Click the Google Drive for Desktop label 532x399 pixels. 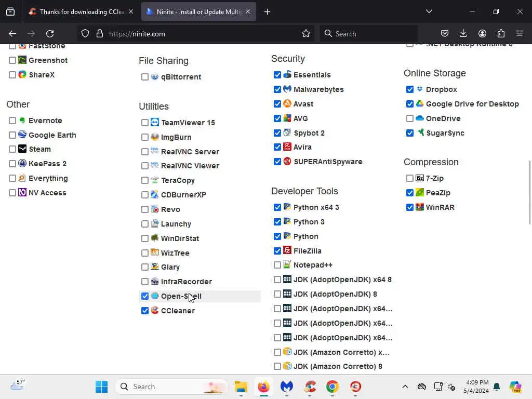coord(472,104)
